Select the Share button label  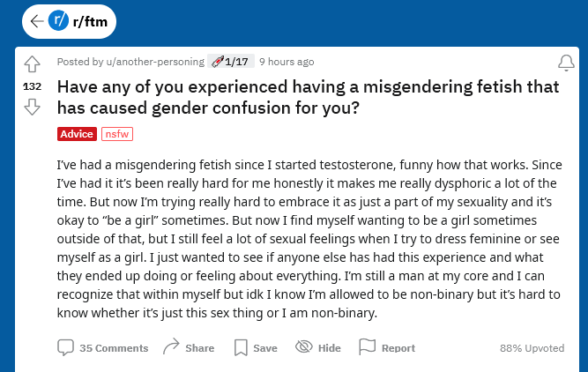[x=200, y=348]
